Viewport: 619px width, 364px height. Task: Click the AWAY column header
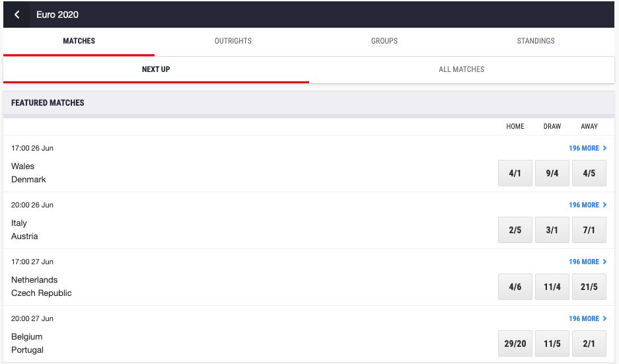coord(589,126)
